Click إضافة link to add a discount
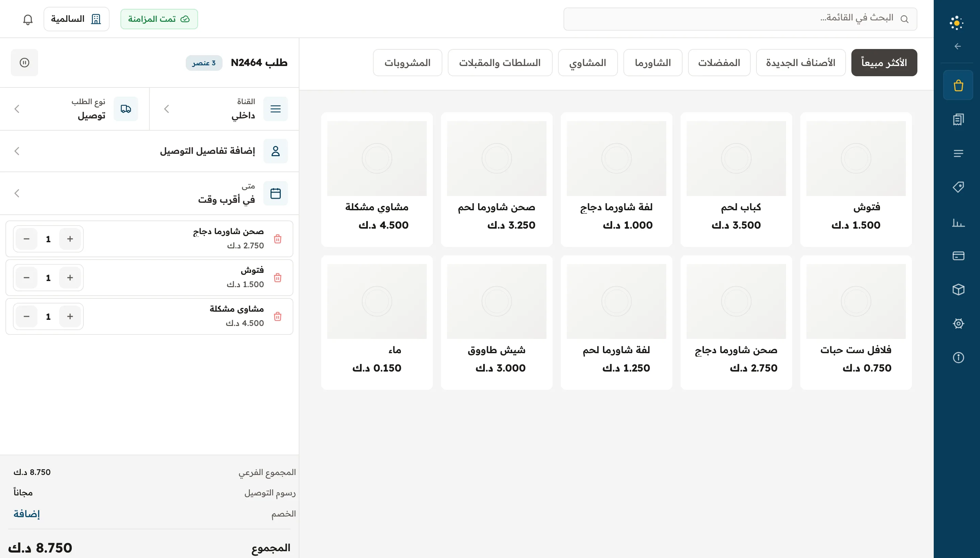Viewport: 980px width, 558px height. [27, 513]
